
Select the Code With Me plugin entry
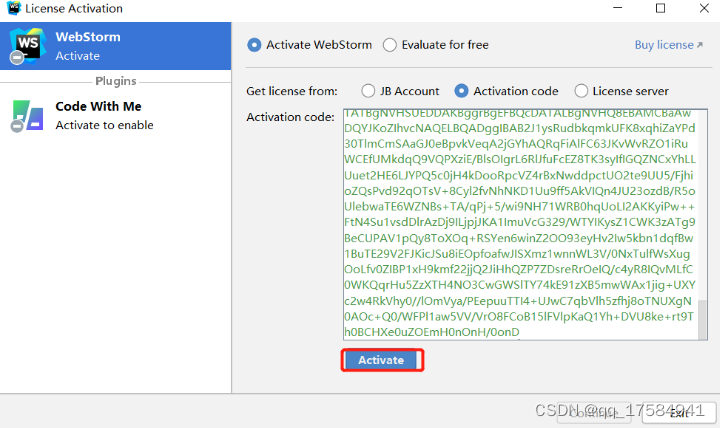click(x=115, y=116)
